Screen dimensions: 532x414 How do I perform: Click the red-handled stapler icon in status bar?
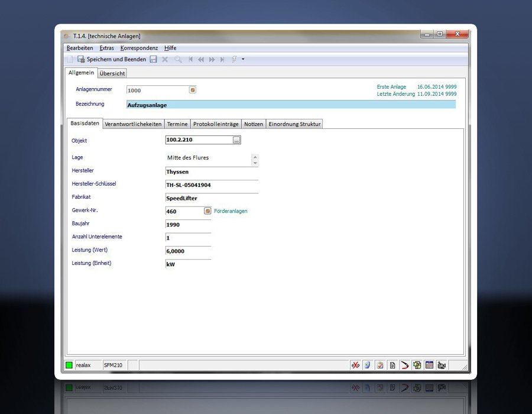(404, 365)
